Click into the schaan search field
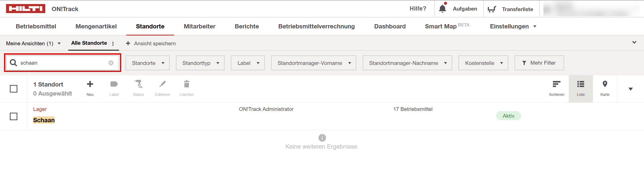This screenshot has height=171, width=644. click(63, 63)
